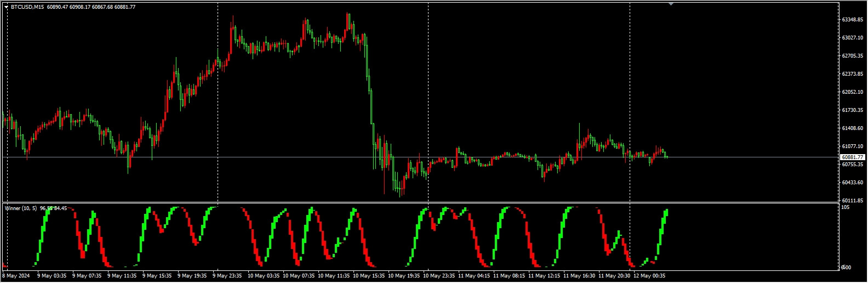The height and width of the screenshot is (283, 868).
Task: Click the current price tag 60881.77
Action: click(853, 157)
